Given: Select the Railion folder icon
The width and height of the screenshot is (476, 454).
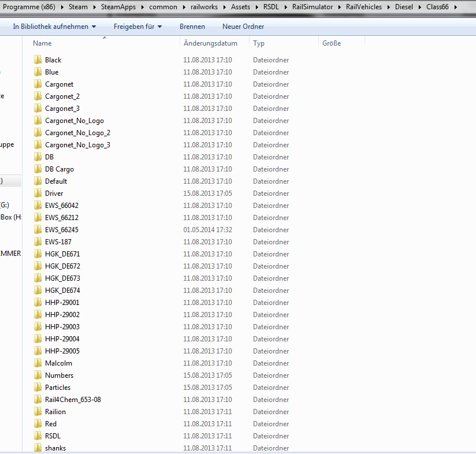Looking at the screenshot, I should (38, 411).
